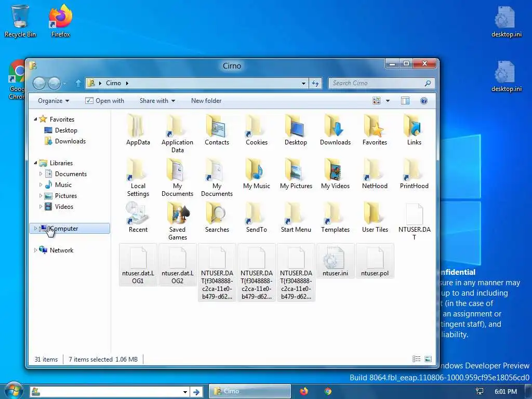Click the Start button orb

pyautogui.click(x=13, y=391)
